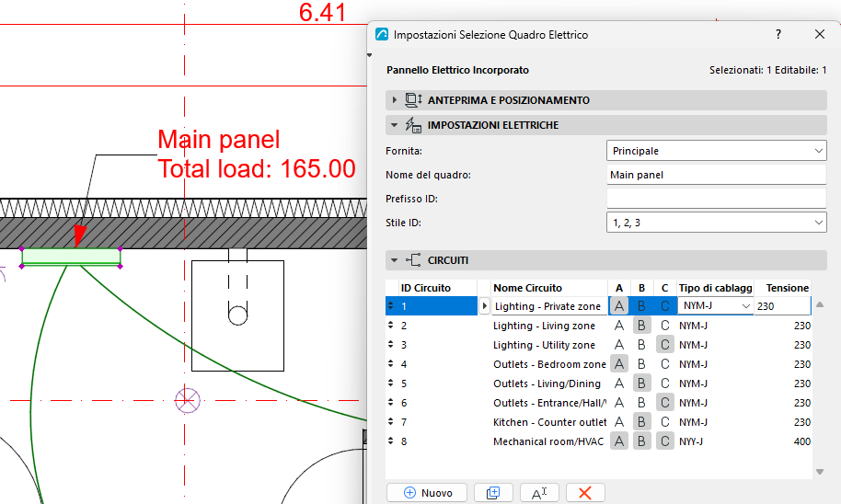Select the Outlets - Living/Dining circuit name

547,384
